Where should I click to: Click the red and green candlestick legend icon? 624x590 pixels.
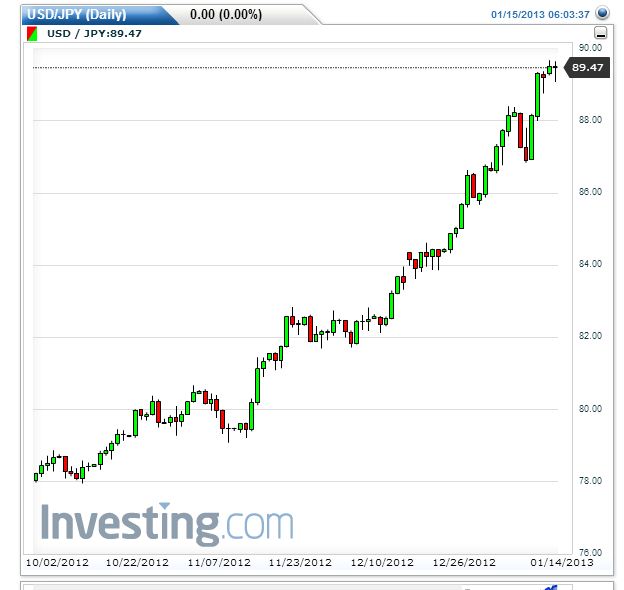(x=32, y=34)
